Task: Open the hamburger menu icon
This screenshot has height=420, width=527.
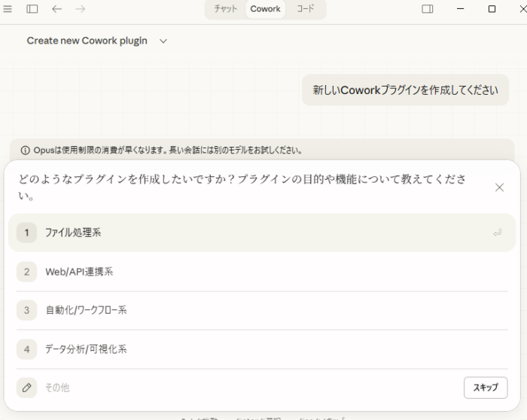Action: point(8,9)
